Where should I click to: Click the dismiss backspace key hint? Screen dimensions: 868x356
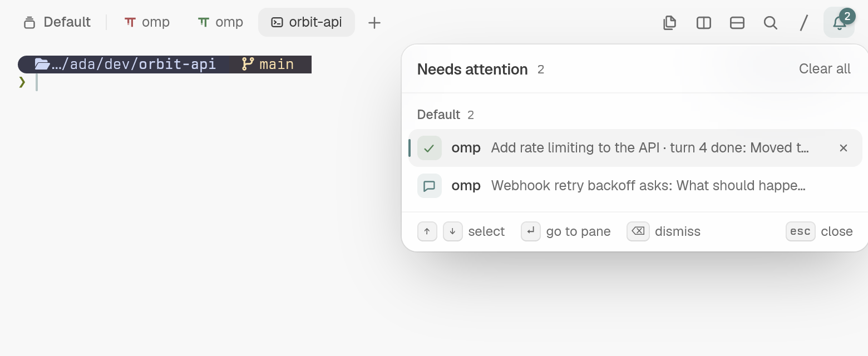[663, 231]
